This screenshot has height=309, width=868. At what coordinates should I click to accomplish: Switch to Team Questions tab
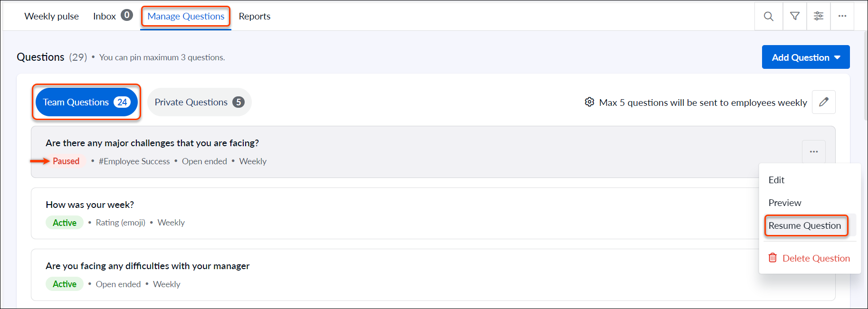click(x=86, y=102)
